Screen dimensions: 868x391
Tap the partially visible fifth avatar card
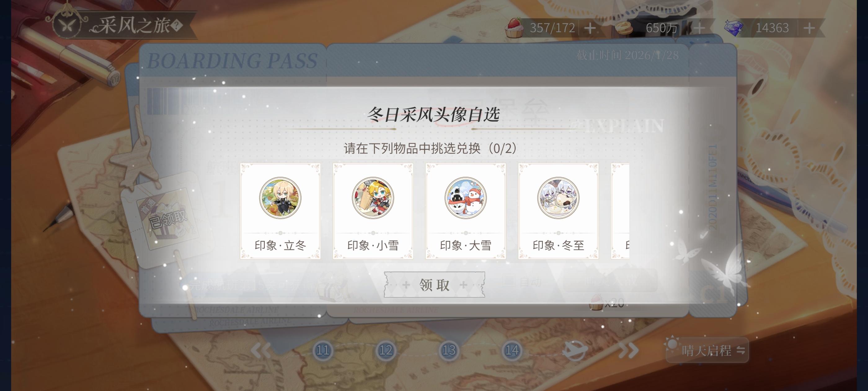620,211
